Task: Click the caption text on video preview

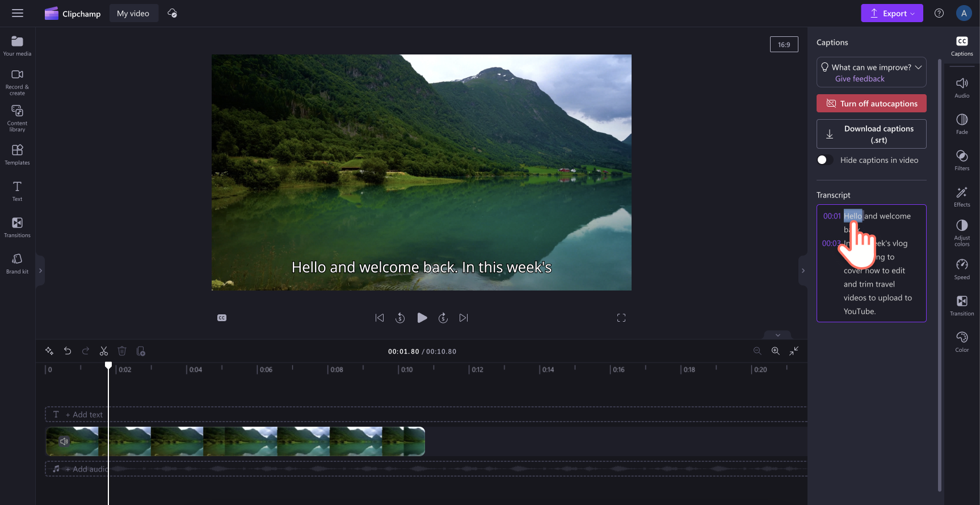Action: [422, 267]
